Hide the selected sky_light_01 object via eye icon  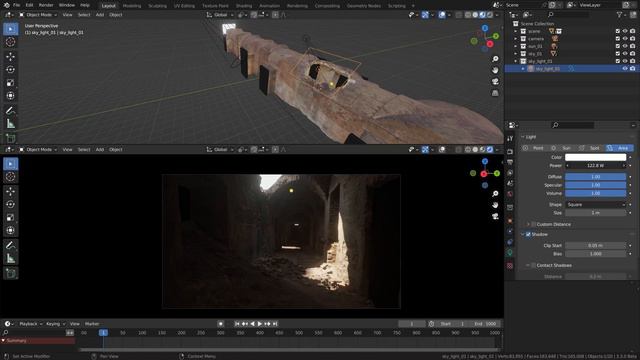point(625,69)
